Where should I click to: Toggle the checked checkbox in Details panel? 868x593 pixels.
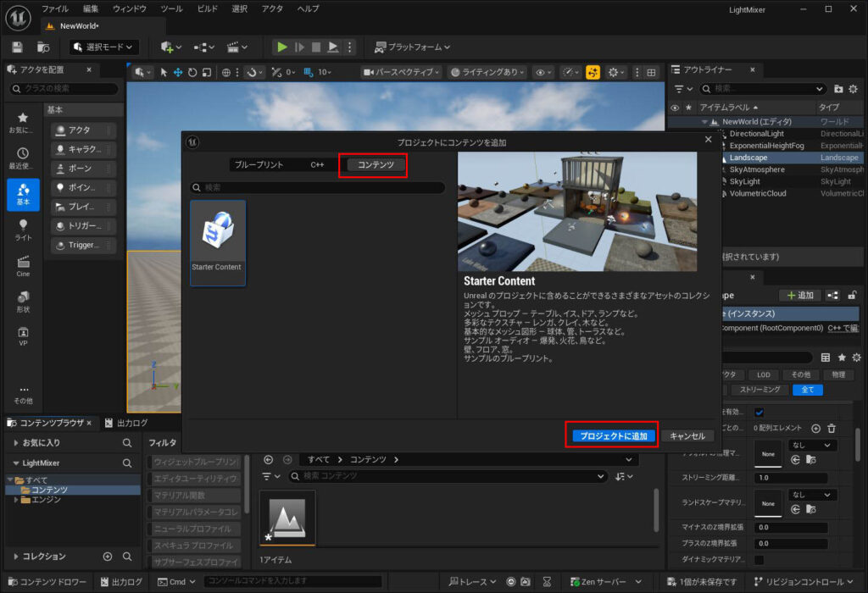pos(759,413)
